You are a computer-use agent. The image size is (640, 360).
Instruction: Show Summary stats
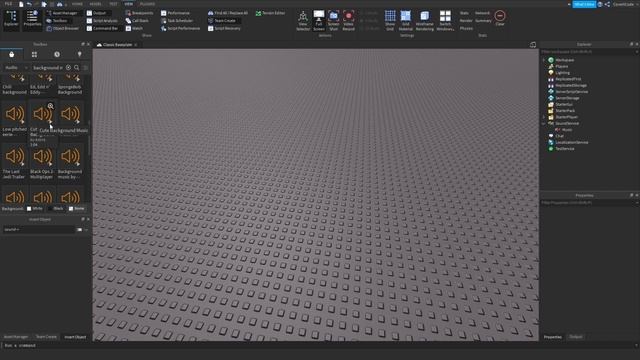[x=483, y=20]
